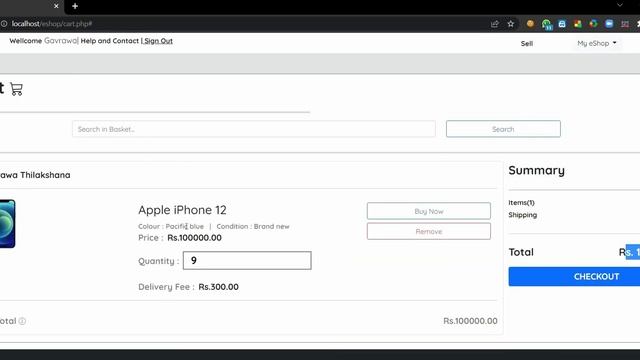The height and width of the screenshot is (360, 640).
Task: Click the seller name Thilakshana
Action: 45,175
